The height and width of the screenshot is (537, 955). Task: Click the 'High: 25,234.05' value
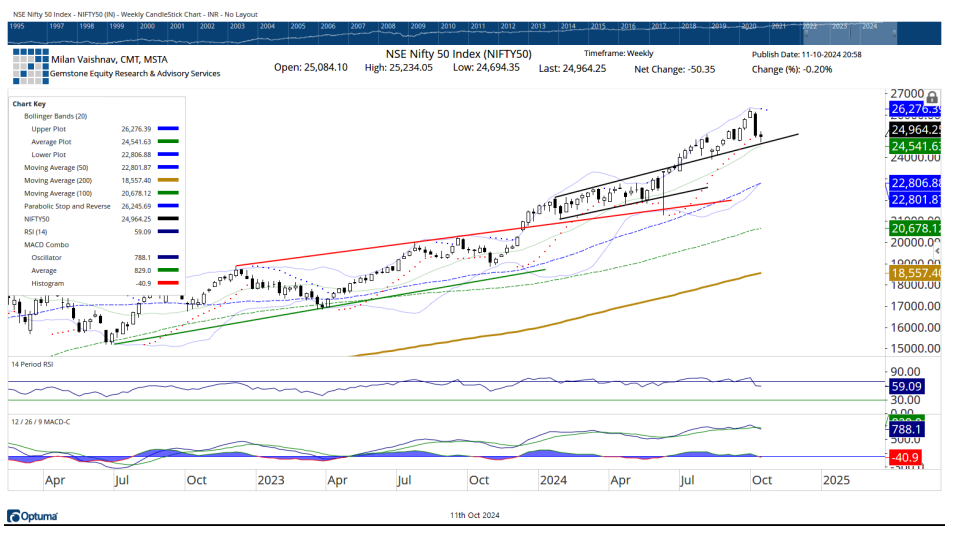pos(399,68)
